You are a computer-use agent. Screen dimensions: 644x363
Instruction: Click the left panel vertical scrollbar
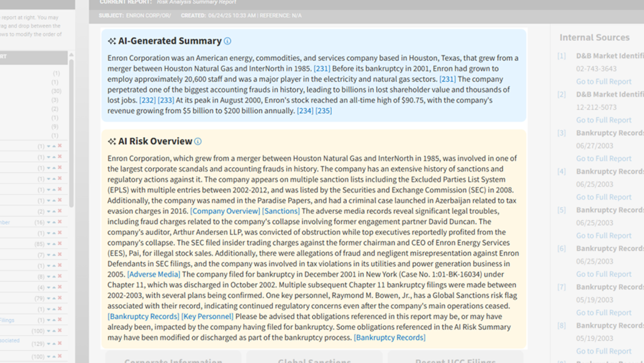tap(71, 131)
